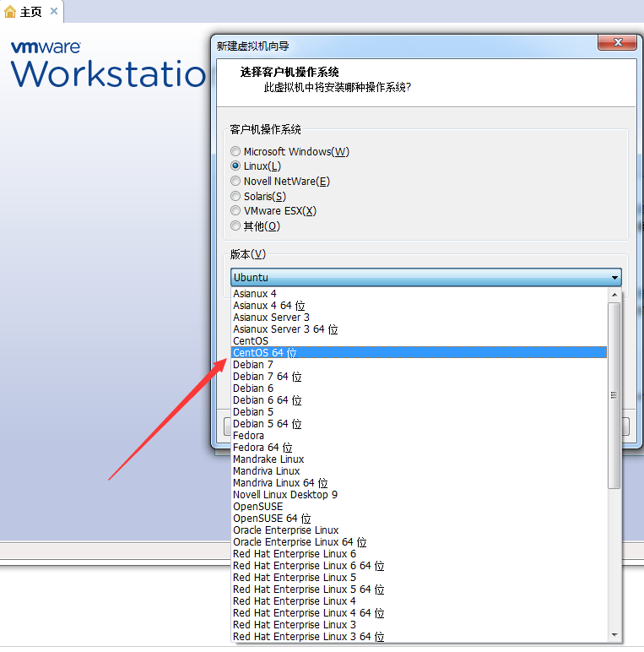
Task: Choose Novell NetWare(E) as guest OS
Action: tap(236, 182)
